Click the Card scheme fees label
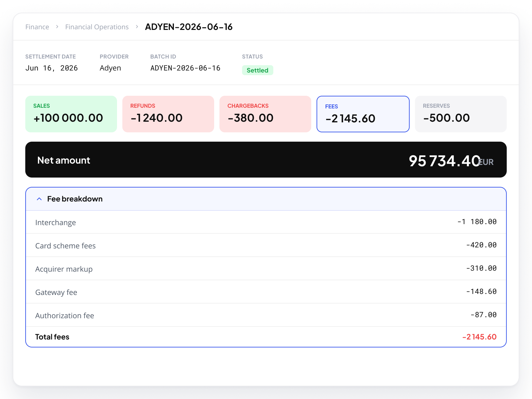Image resolution: width=532 pixels, height=399 pixels. click(66, 246)
